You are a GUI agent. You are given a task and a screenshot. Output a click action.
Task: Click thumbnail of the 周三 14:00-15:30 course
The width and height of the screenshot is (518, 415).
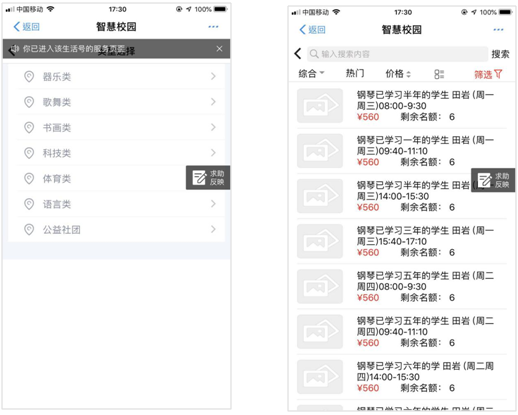click(x=320, y=196)
